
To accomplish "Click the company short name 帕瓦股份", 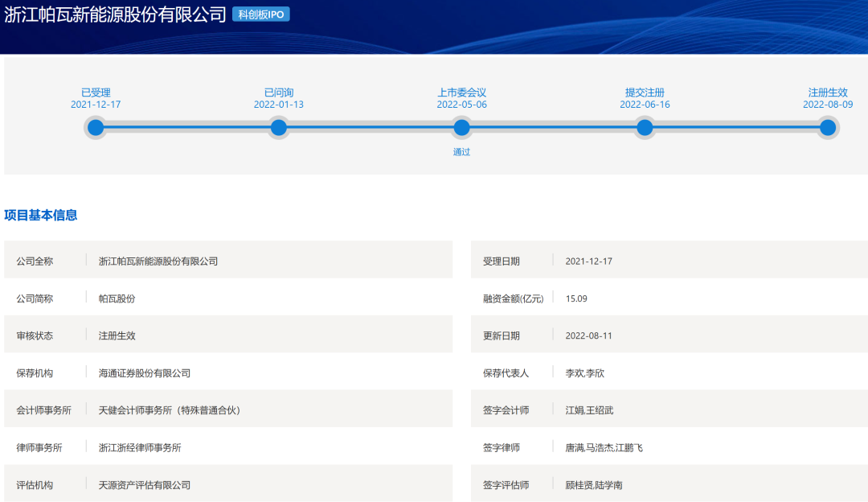I will pyautogui.click(x=117, y=298).
